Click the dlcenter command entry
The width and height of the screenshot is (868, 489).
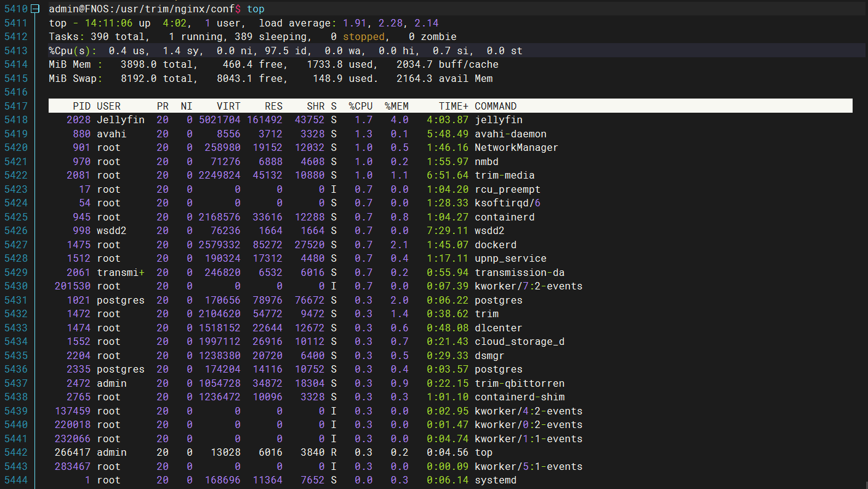(x=499, y=328)
